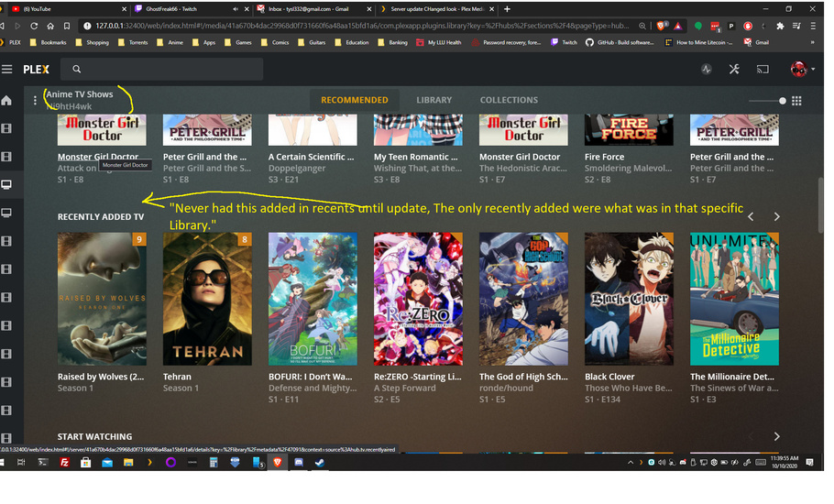Viewport: 834px width, 504px height.
Task: Open the Plex hamburger menu
Action: click(7, 69)
